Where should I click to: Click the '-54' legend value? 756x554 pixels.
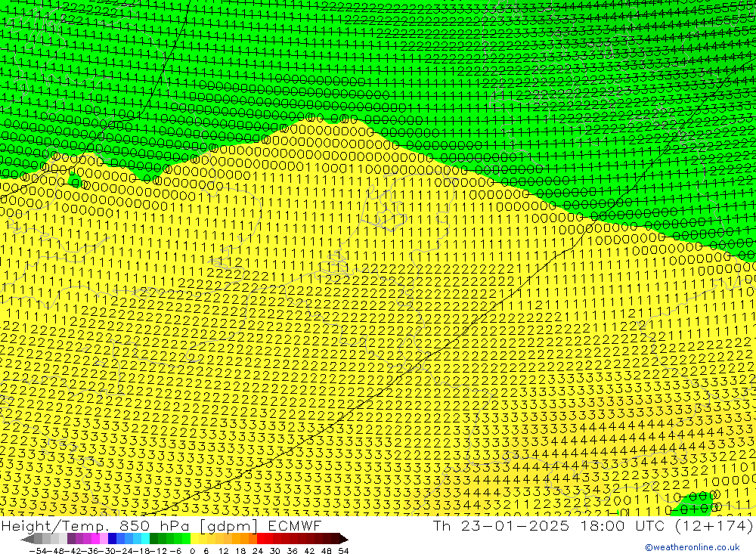(39, 551)
